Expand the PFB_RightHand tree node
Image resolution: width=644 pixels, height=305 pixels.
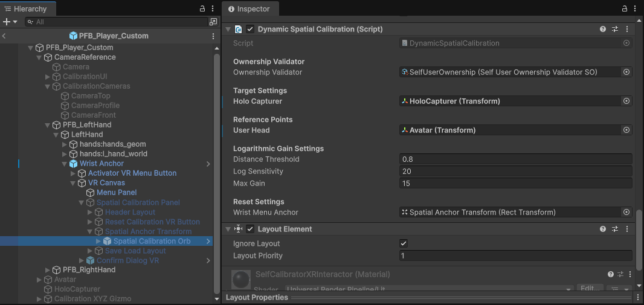(x=48, y=270)
